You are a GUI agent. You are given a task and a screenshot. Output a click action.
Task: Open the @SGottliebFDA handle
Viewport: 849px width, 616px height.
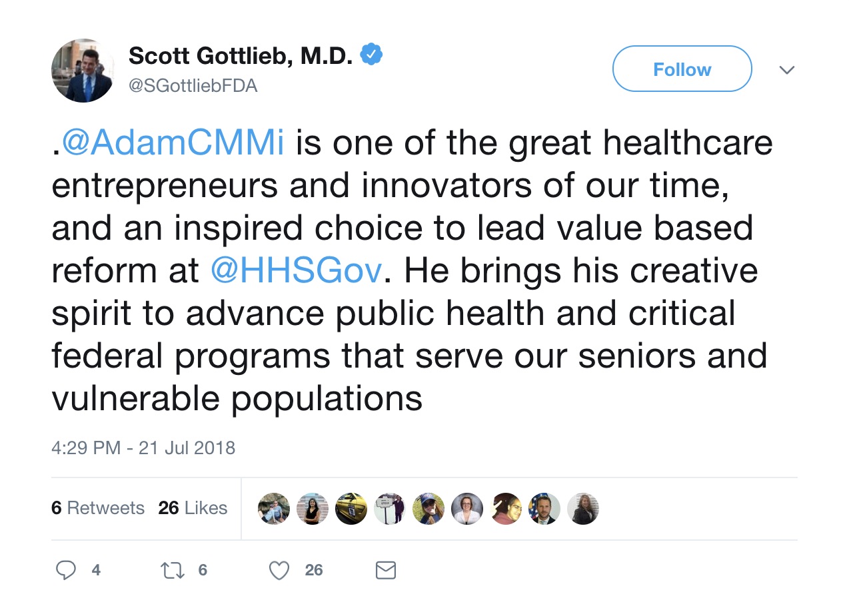[193, 86]
